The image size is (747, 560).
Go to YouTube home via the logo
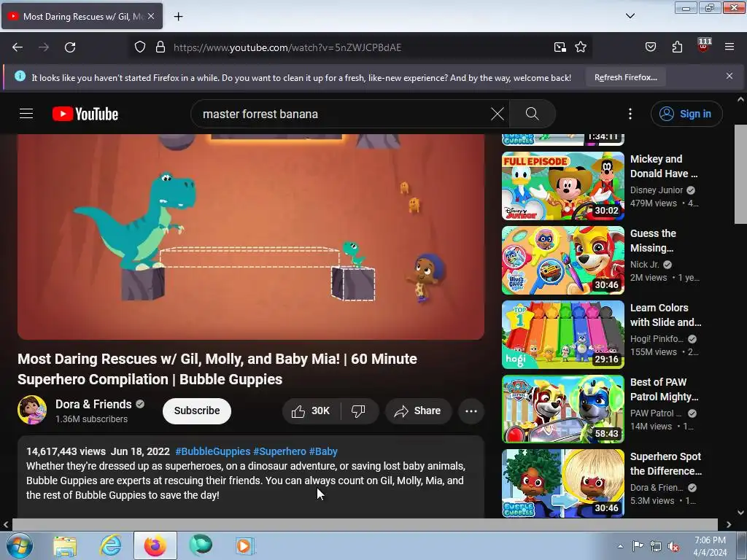coord(85,114)
